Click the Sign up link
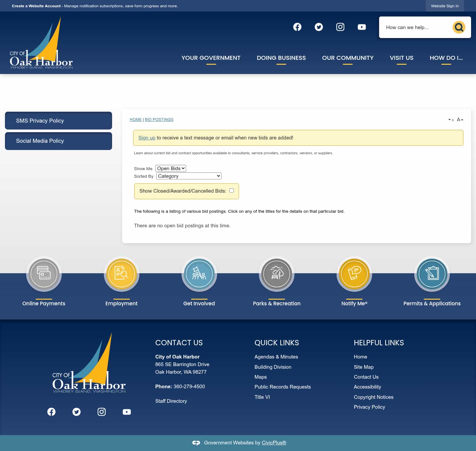This screenshot has width=476, height=451. pos(147,138)
